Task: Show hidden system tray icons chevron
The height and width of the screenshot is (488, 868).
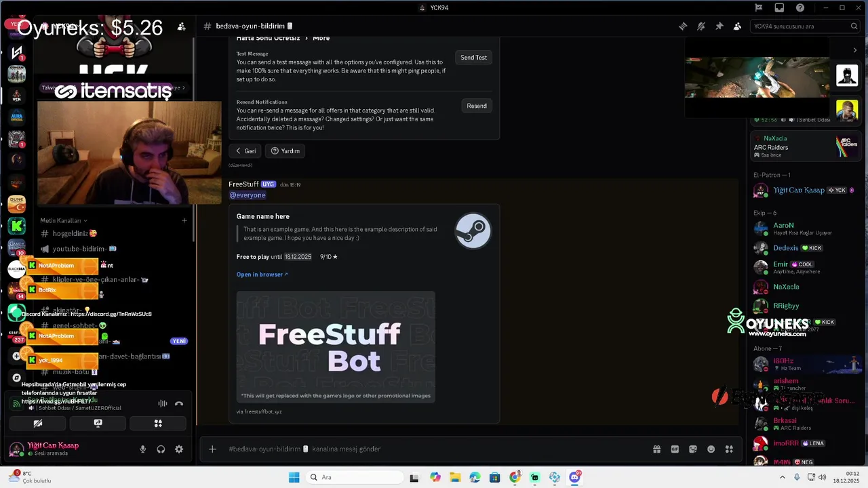Action: pos(783,477)
